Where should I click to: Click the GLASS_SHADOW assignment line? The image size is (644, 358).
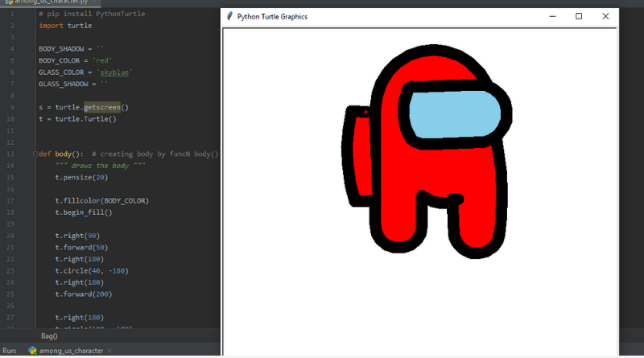(73, 84)
